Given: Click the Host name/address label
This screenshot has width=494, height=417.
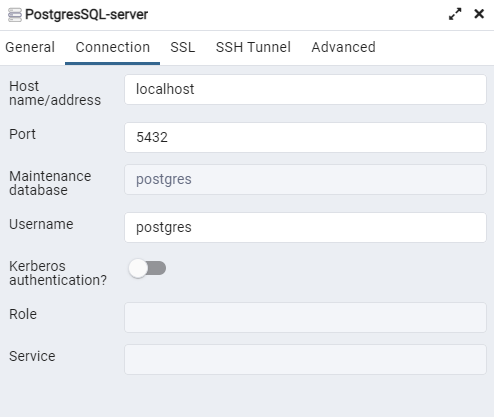Looking at the screenshot, I should [55, 93].
